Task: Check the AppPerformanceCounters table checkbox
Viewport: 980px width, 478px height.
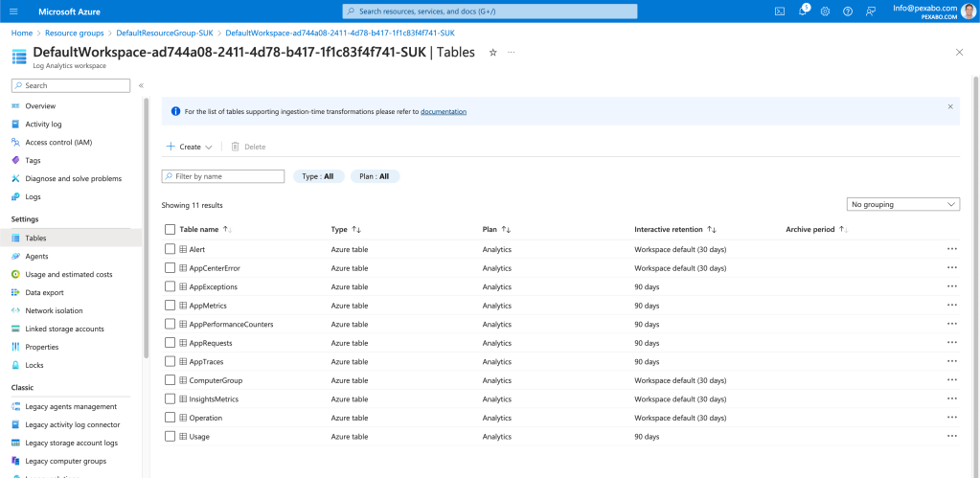Action: coord(170,324)
